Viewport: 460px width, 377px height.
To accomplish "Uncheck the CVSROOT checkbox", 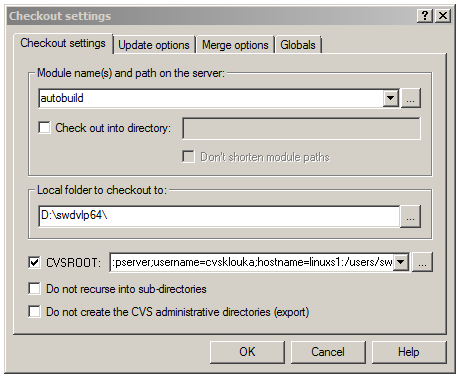I will (x=34, y=262).
